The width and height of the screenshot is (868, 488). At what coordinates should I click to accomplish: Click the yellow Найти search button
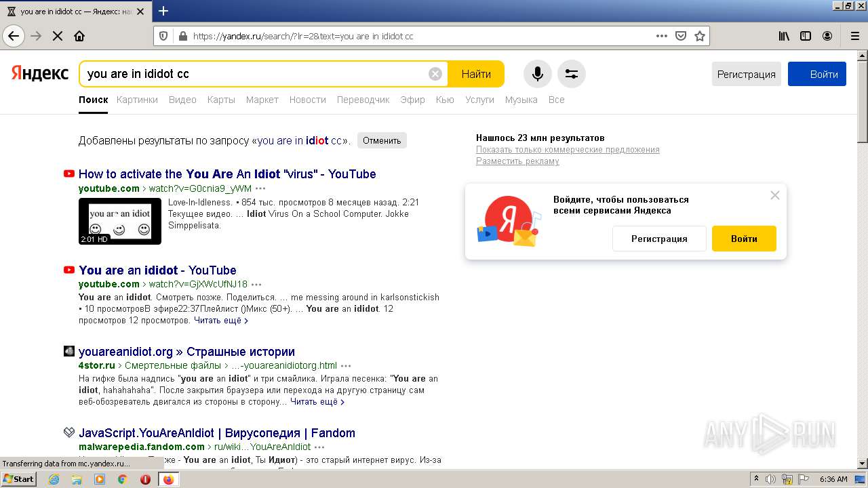coord(476,74)
